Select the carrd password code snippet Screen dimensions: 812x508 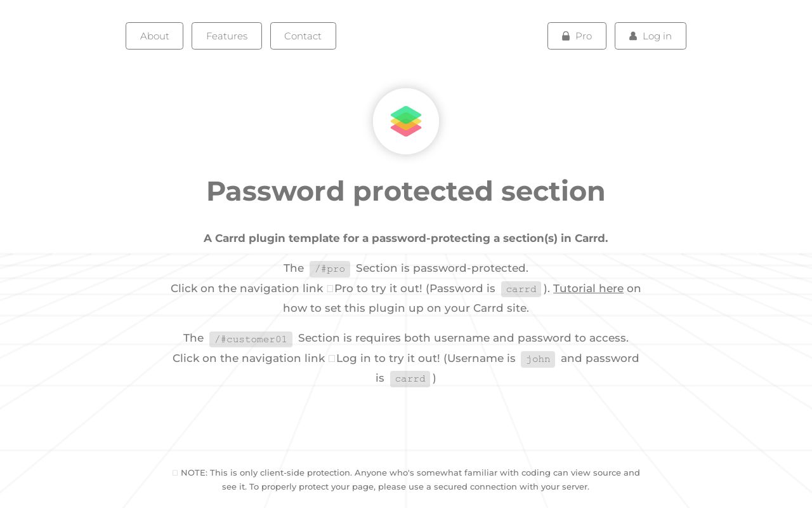pos(521,289)
